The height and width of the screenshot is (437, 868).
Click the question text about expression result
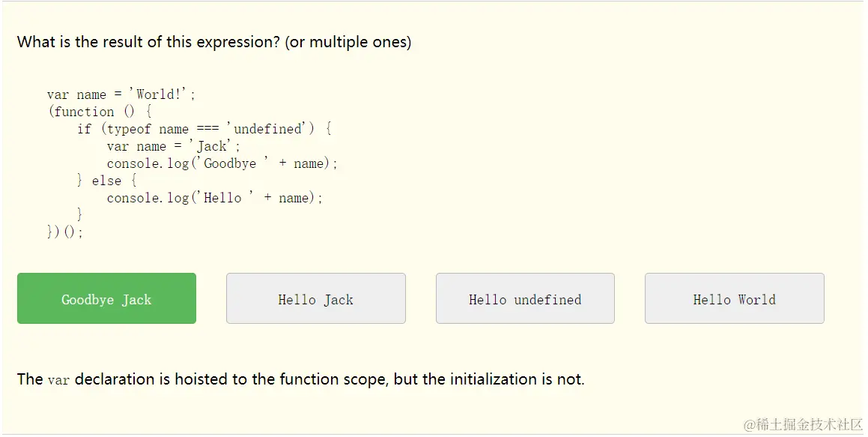pos(148,42)
